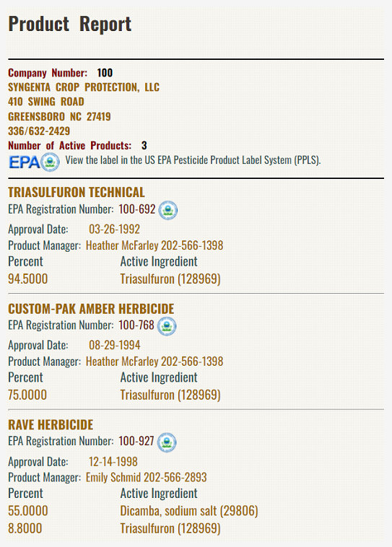The height and width of the screenshot is (547, 392).
Task: Open TRIASULFURON TECHNICAL product title
Action: tap(76, 192)
